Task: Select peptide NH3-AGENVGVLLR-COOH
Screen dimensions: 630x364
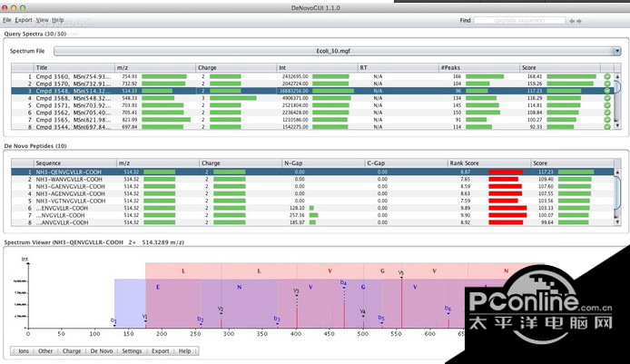Action: click(x=312, y=193)
